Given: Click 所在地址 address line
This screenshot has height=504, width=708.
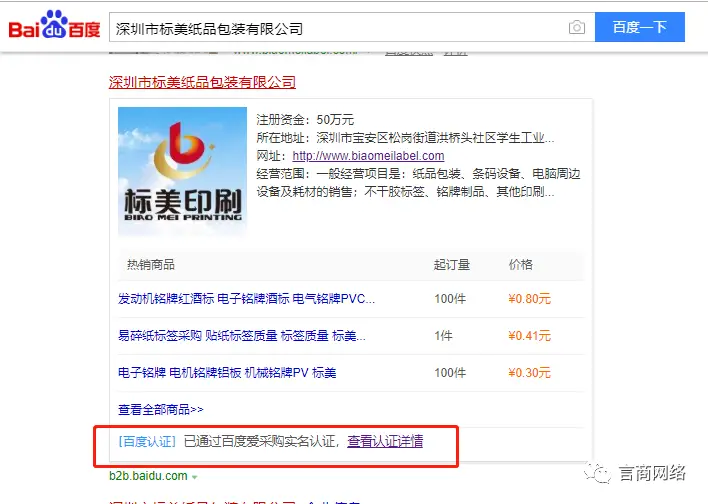Looking at the screenshot, I should (405, 138).
